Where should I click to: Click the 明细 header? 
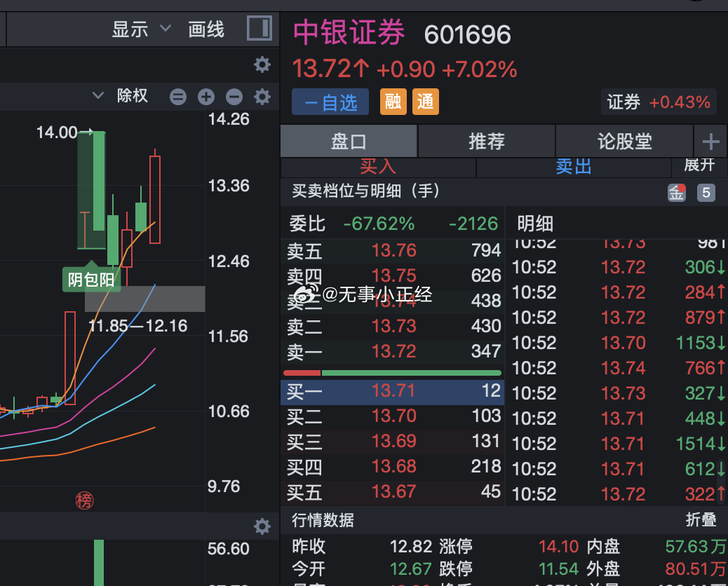535,224
